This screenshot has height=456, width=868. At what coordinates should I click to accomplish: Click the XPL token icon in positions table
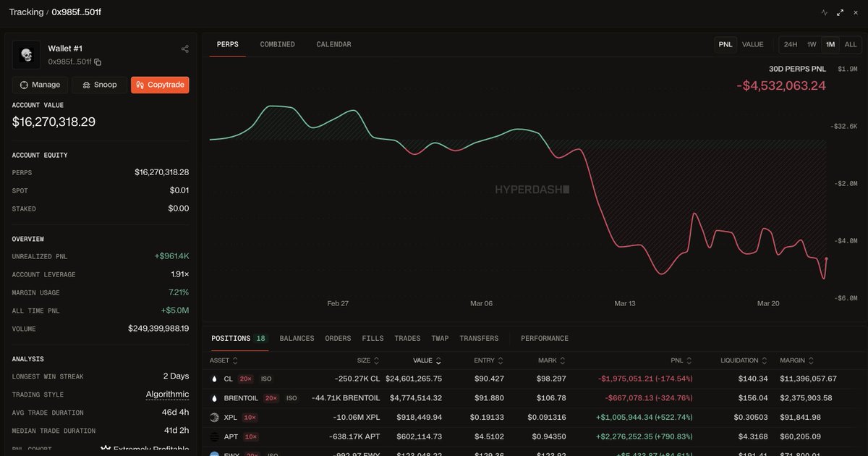point(214,418)
